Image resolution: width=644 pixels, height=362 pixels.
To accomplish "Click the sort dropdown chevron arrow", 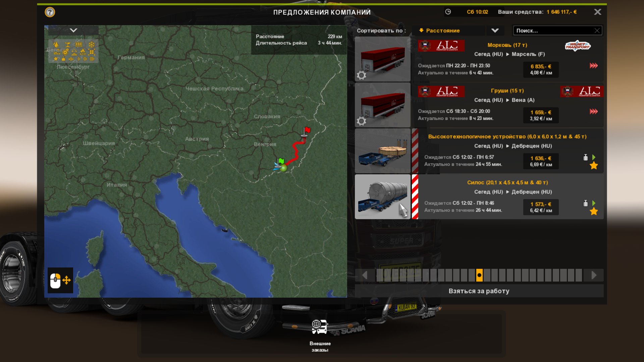I will (x=495, y=31).
